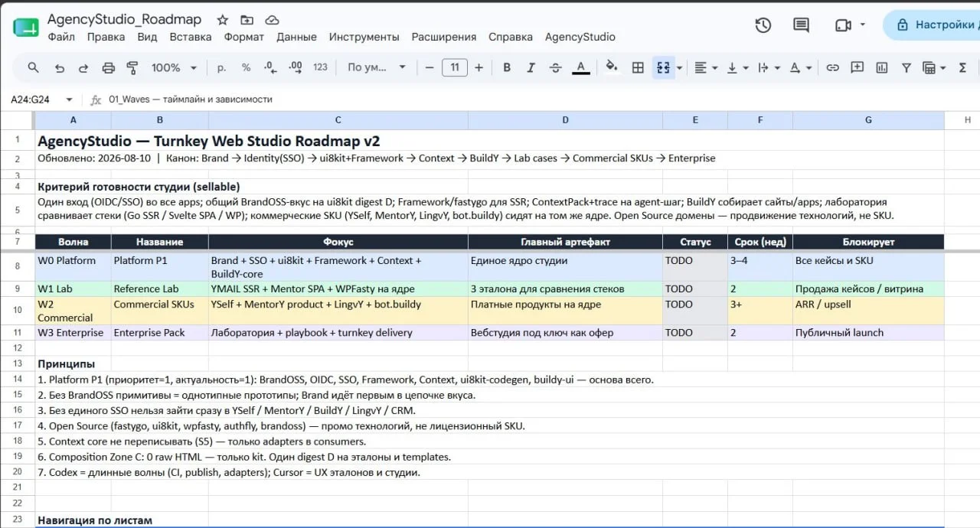Click the font size field showing 11
The height and width of the screenshot is (528, 980).
coord(455,67)
